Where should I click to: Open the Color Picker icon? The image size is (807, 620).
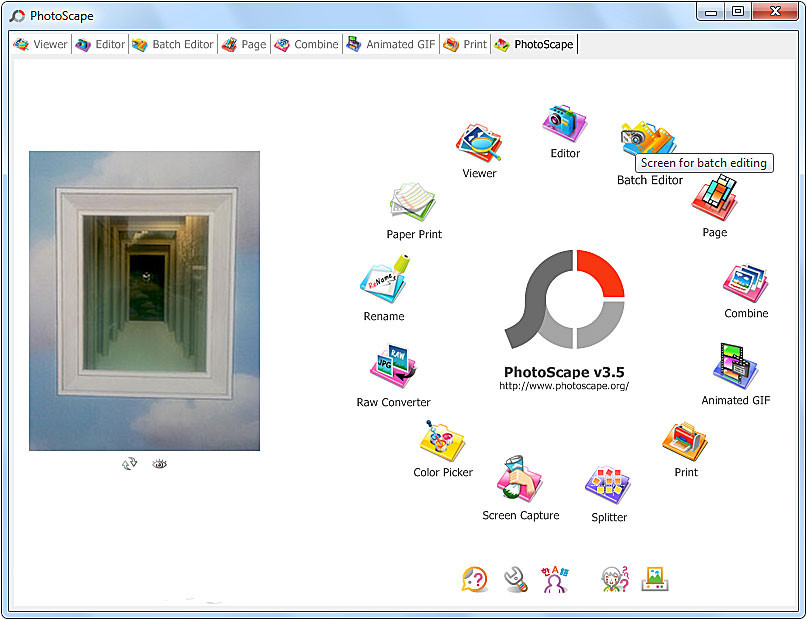coord(442,441)
